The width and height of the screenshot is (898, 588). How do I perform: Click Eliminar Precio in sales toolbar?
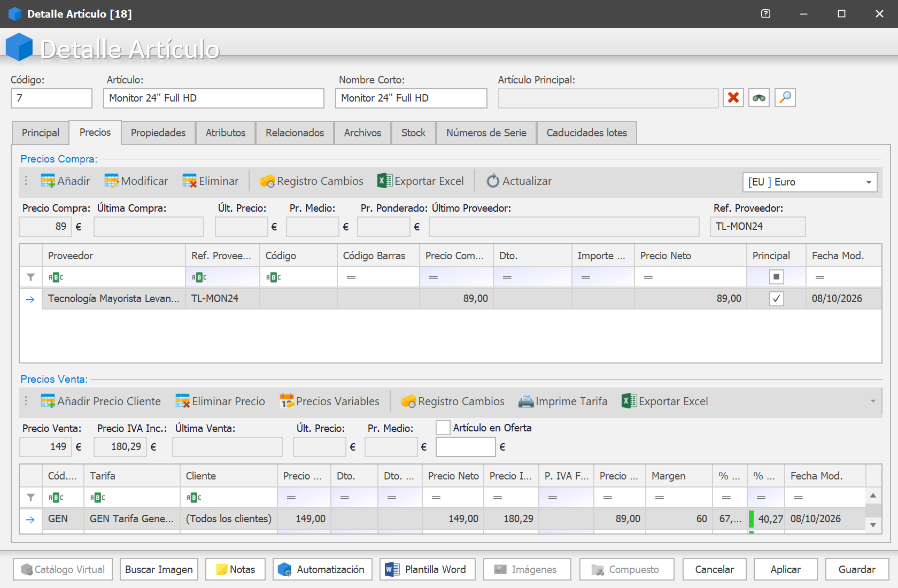(220, 401)
